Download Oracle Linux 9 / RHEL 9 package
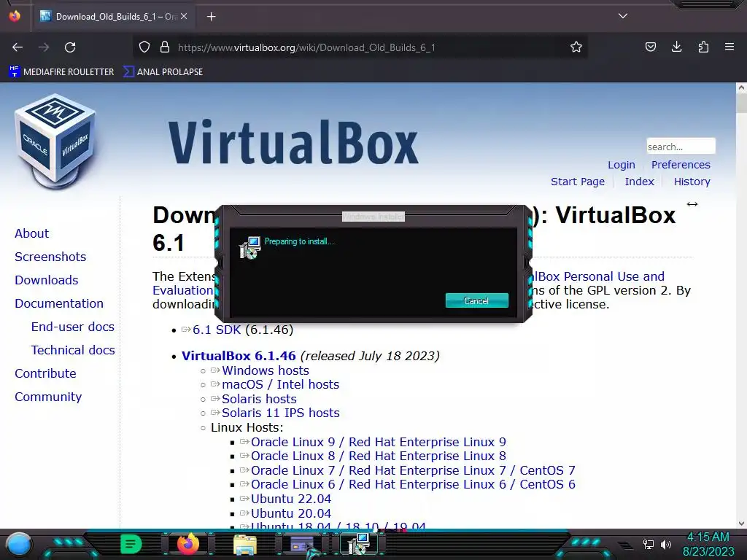The height and width of the screenshot is (560, 747). [x=379, y=442]
